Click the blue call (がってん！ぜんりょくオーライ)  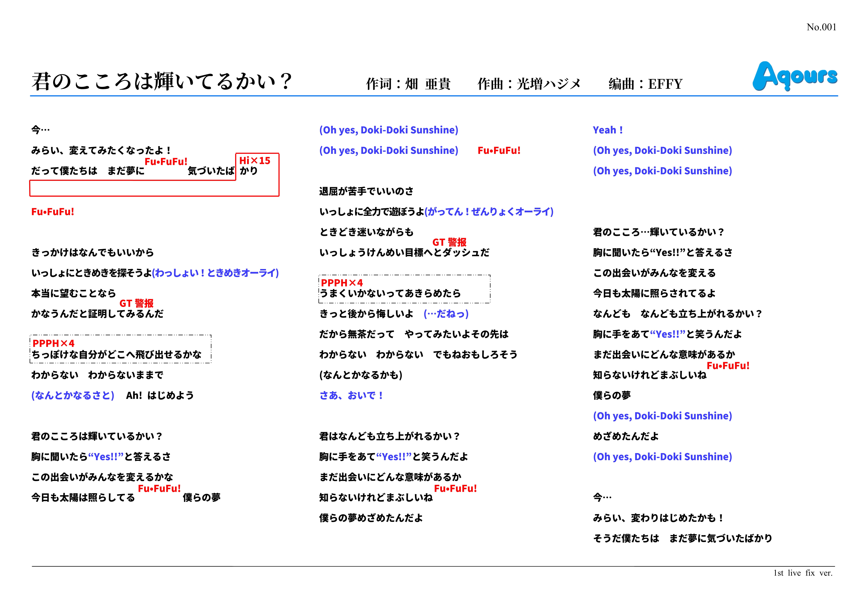point(489,212)
